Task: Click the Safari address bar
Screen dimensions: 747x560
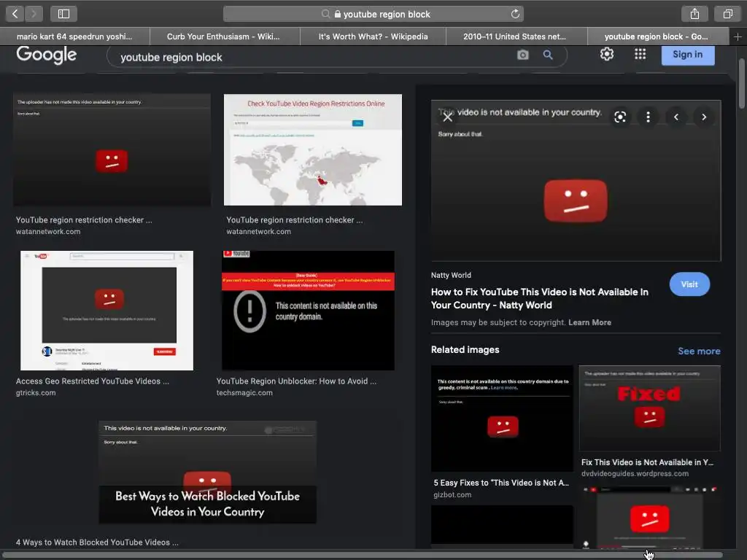Action: pyautogui.click(x=373, y=14)
